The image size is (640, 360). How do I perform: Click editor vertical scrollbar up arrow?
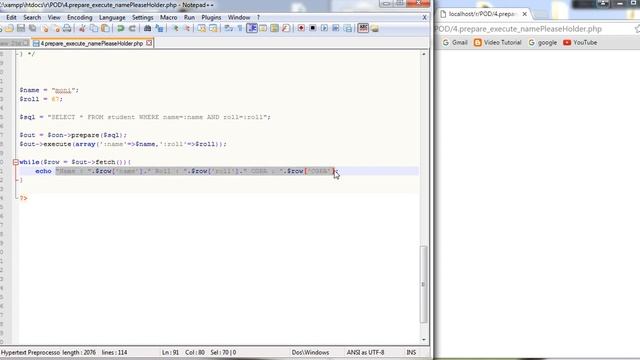[424, 54]
